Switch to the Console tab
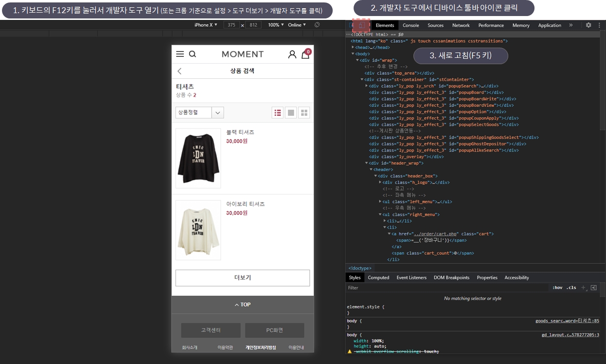The width and height of the screenshot is (606, 364). coord(410,25)
